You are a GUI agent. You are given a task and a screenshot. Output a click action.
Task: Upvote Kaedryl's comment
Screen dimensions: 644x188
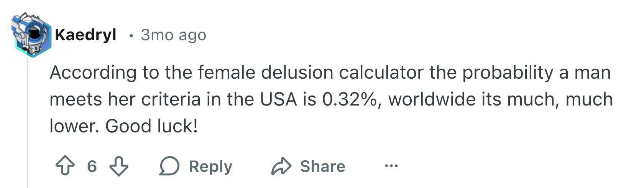[x=65, y=167]
